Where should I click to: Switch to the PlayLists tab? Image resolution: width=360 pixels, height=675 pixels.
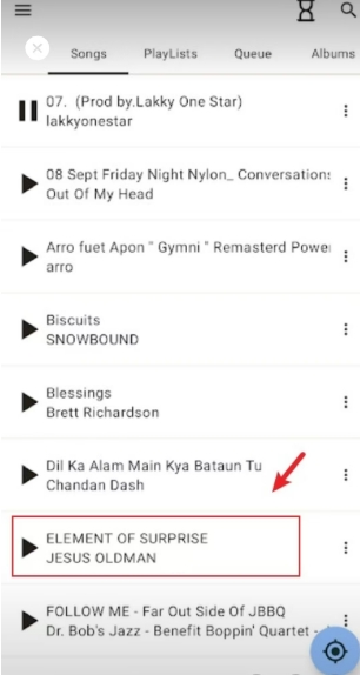click(171, 54)
